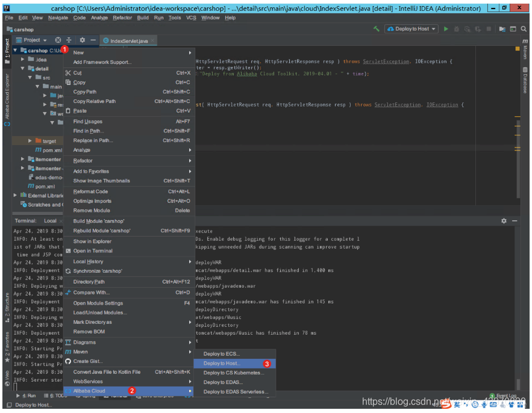Click Collapse All icon in Project panel
Viewport: 532px width, 413px height.
[69, 40]
